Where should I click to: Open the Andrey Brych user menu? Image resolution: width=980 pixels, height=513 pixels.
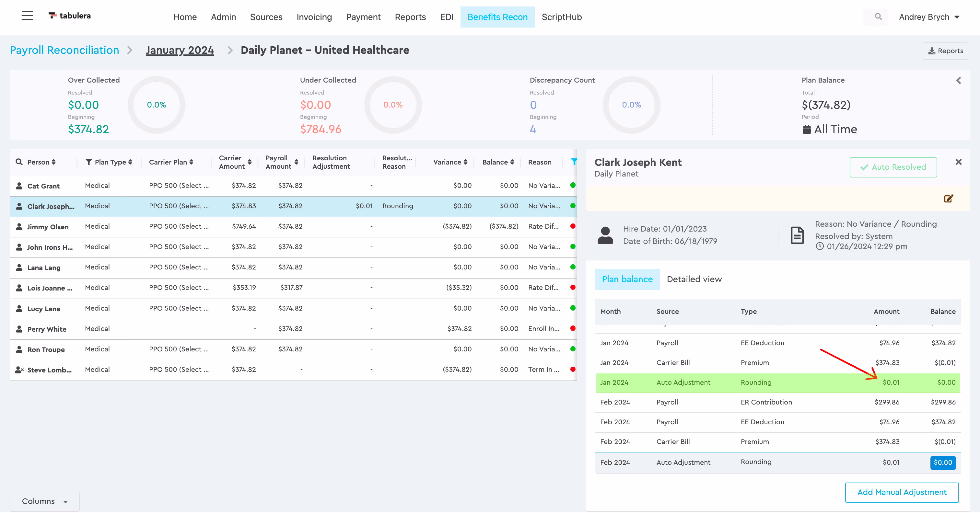(x=929, y=17)
